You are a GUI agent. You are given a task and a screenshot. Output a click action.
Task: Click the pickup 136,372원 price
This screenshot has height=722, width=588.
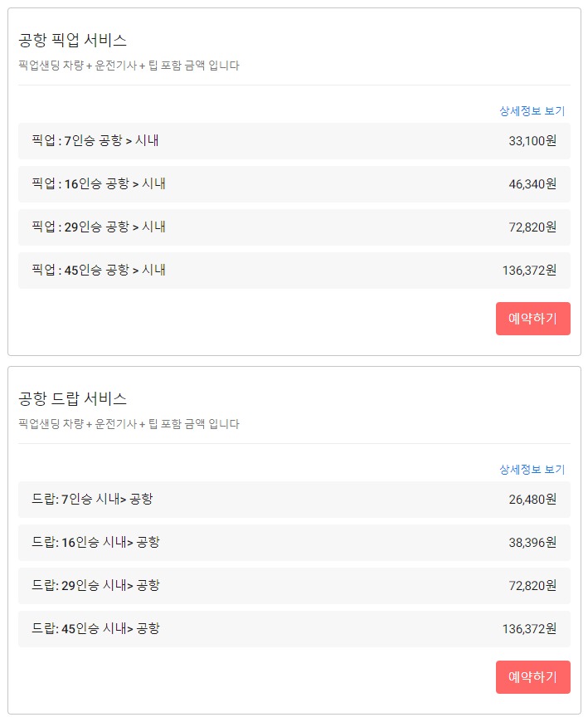pos(529,270)
